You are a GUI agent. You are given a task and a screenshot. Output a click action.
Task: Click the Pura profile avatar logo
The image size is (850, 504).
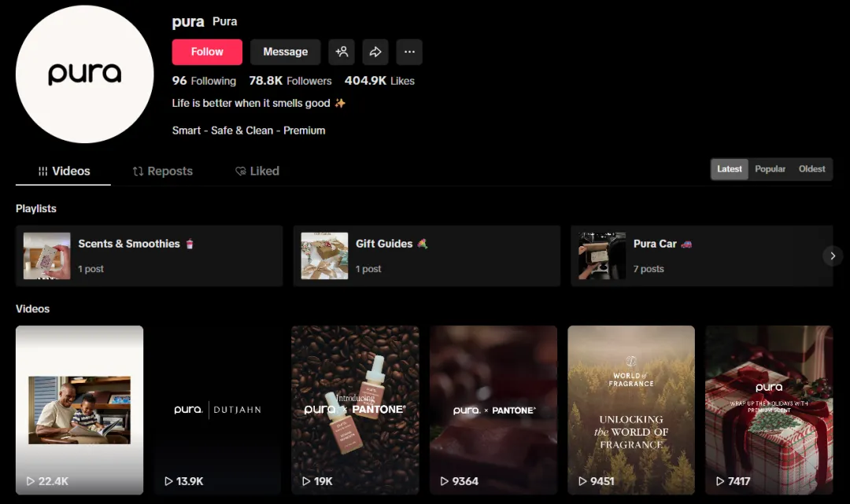click(85, 75)
